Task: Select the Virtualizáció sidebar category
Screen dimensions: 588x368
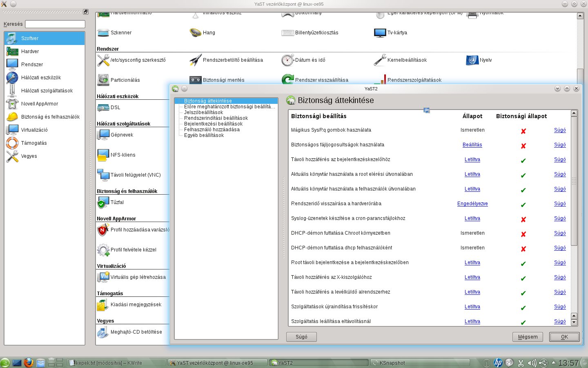Action: click(x=45, y=130)
